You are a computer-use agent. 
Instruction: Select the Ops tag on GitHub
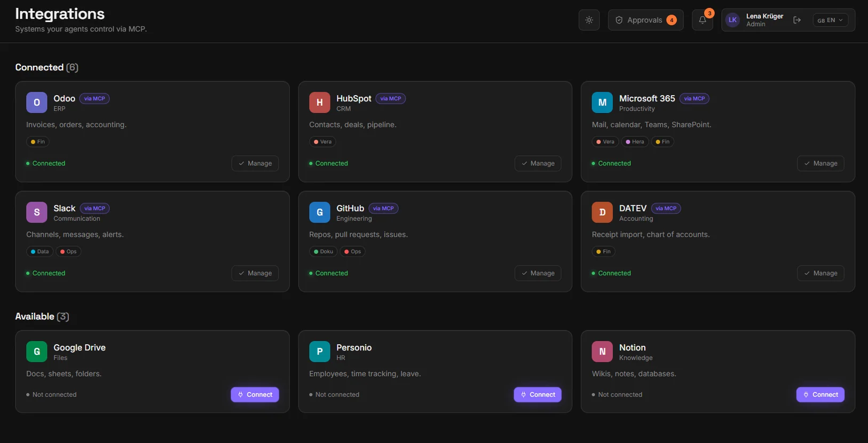353,252
